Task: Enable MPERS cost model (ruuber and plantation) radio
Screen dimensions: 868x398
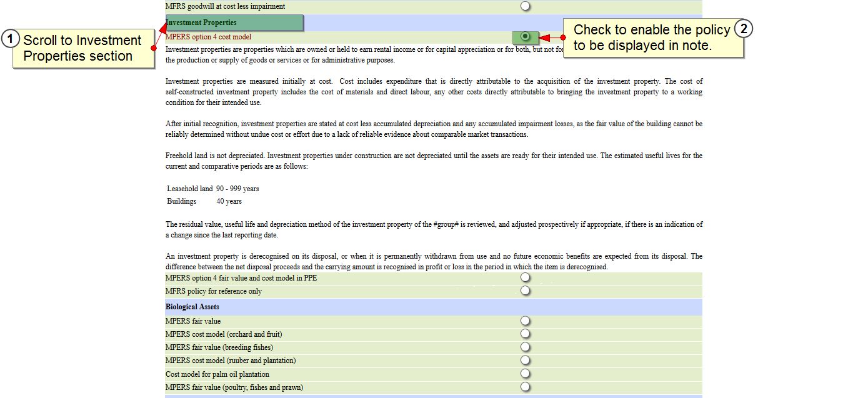Action: click(525, 360)
